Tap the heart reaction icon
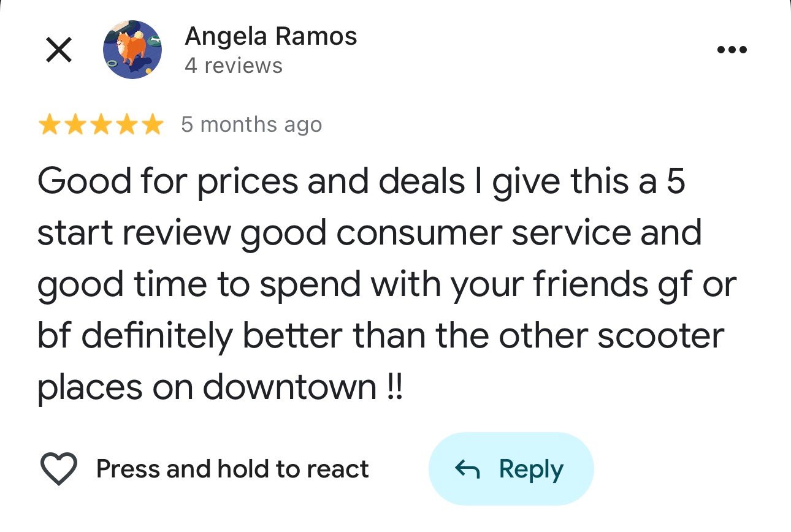 (58, 468)
